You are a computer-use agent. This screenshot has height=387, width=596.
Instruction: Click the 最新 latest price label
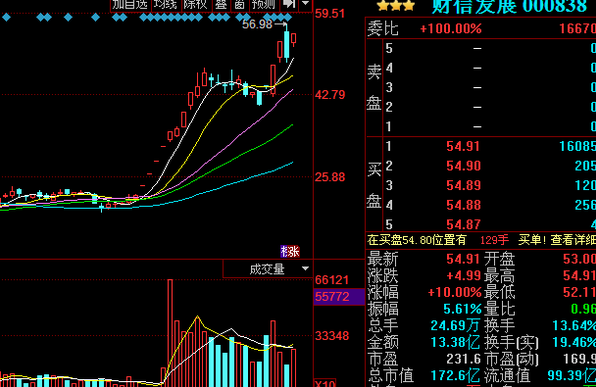pyautogui.click(x=383, y=259)
